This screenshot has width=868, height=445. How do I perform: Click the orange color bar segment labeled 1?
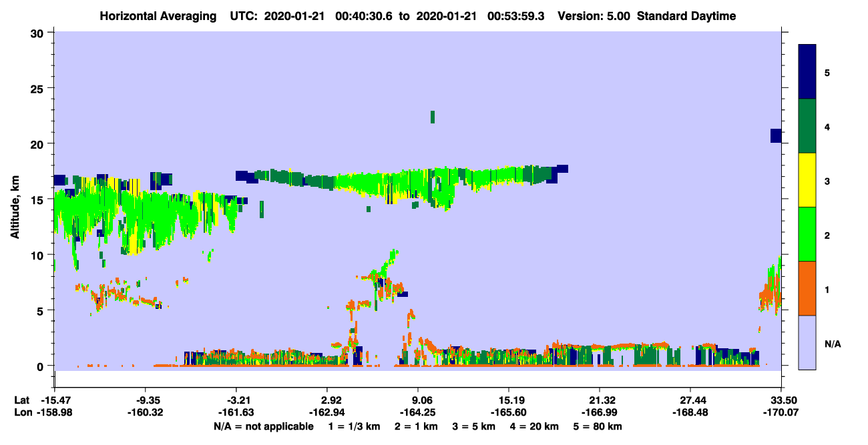[807, 288]
